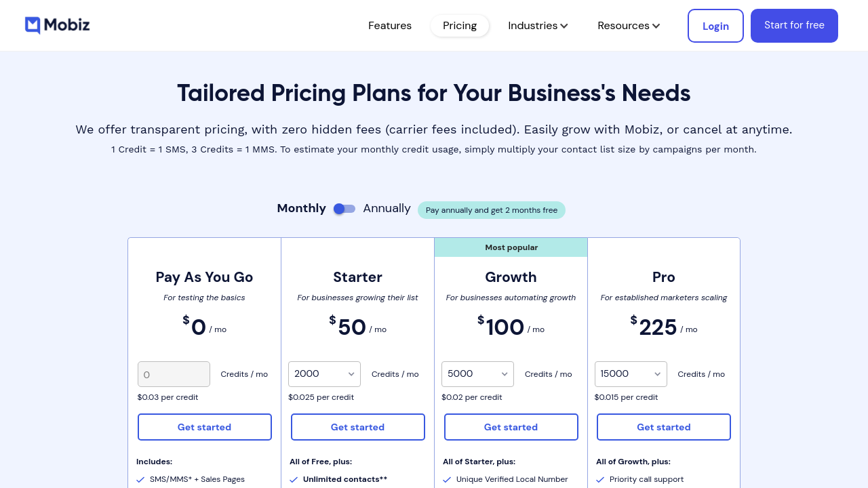Expand Growth plan credits selector
Screen dimensions: 868x488
tap(477, 374)
